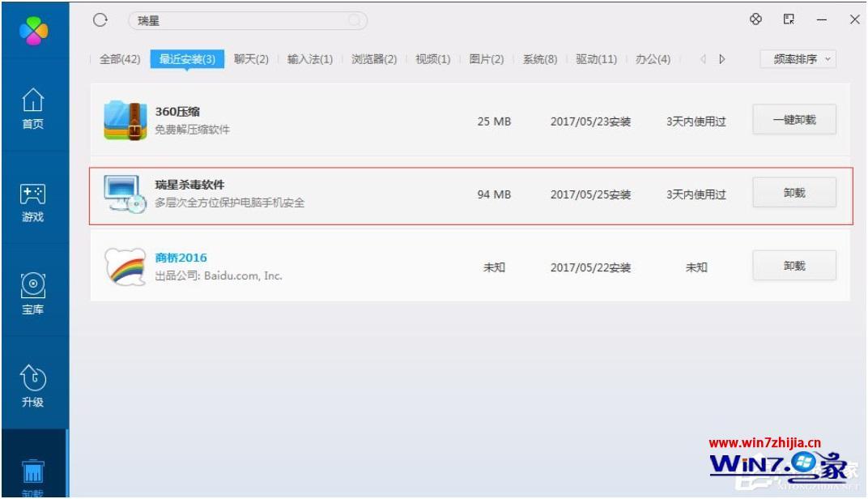868x499 pixels.
Task: Click the 商桥2016 rainbow icon
Action: click(126, 267)
